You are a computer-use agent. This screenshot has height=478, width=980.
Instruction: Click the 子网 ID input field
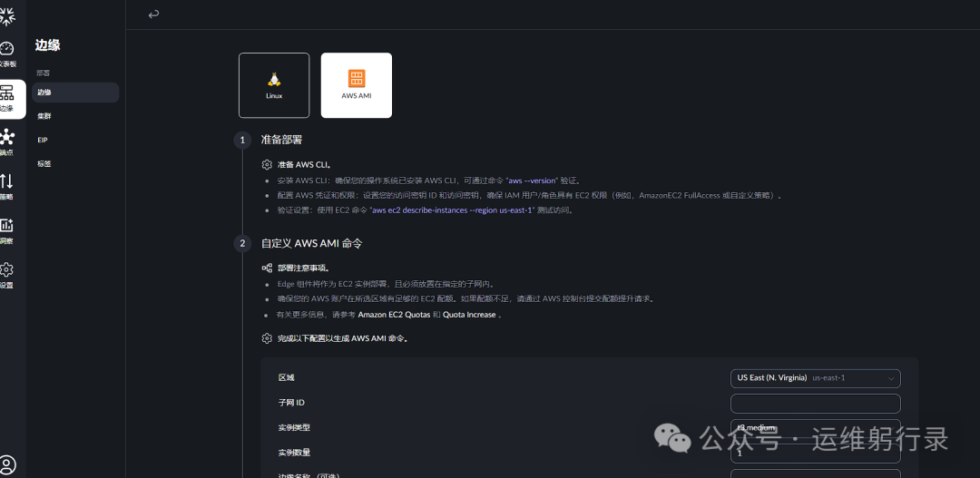815,403
